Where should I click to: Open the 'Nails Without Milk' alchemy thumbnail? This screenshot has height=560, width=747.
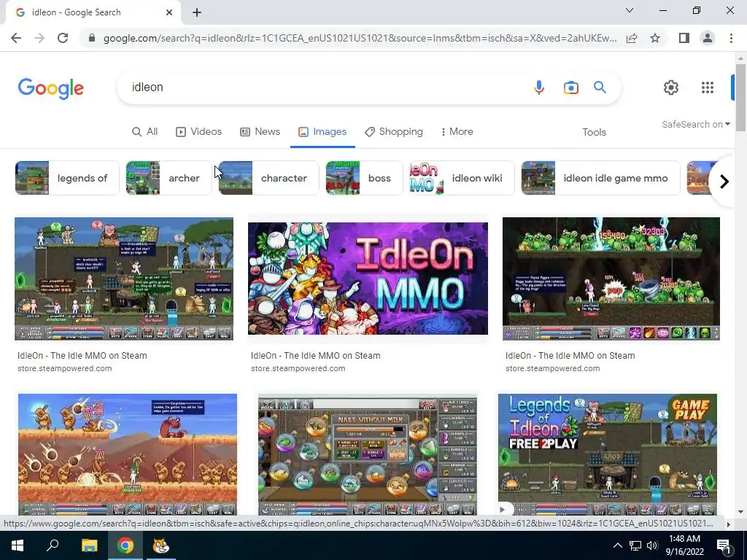click(x=368, y=454)
